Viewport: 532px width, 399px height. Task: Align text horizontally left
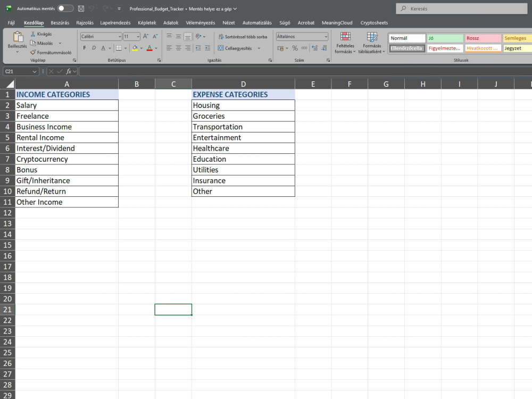tap(169, 48)
